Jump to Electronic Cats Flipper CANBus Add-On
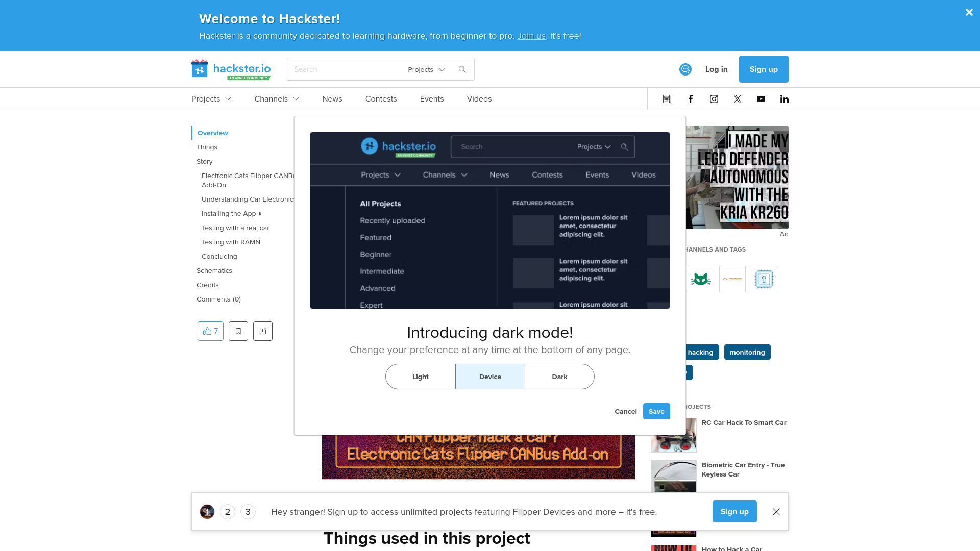Screen dimensions: 980x551 pos(248,180)
